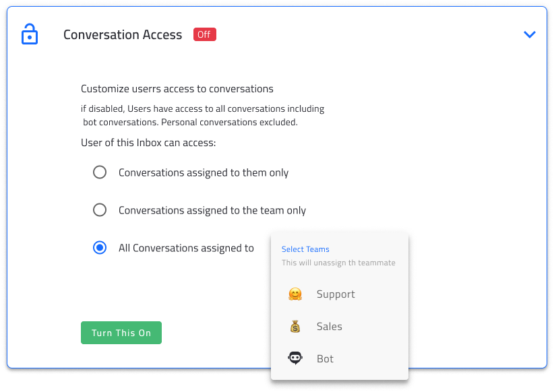Click the money bag Sales emoji

(x=295, y=326)
